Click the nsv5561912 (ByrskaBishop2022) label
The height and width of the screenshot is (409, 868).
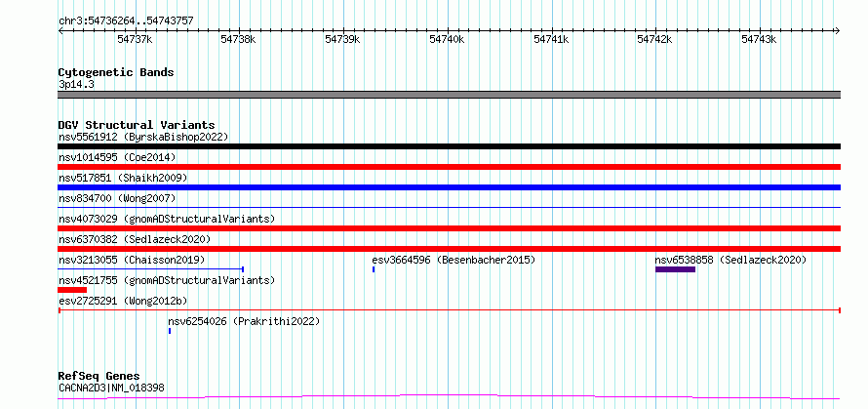click(x=143, y=137)
